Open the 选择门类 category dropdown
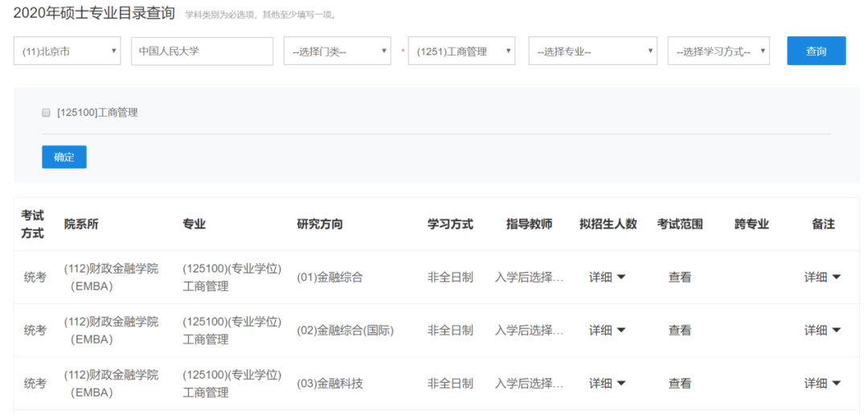 tap(337, 51)
